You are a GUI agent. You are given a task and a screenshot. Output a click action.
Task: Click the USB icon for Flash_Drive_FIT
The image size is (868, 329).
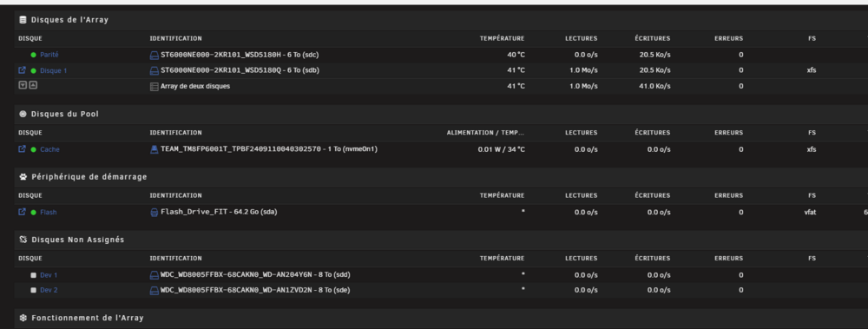click(155, 212)
